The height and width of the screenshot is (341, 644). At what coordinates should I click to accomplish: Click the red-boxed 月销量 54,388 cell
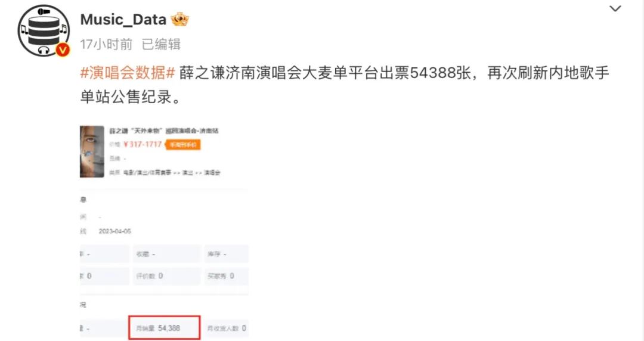tap(165, 327)
